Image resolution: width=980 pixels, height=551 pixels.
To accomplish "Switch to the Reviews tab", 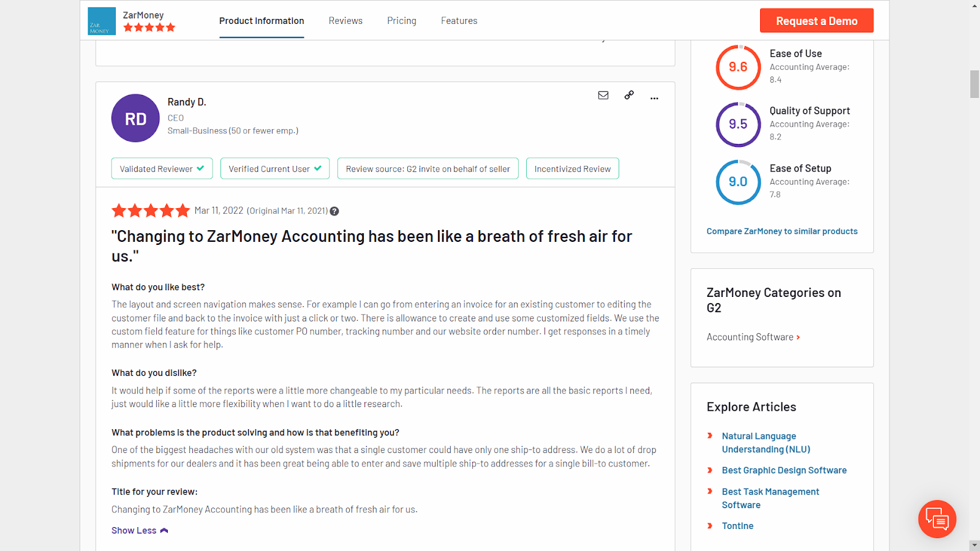I will pyautogui.click(x=345, y=21).
